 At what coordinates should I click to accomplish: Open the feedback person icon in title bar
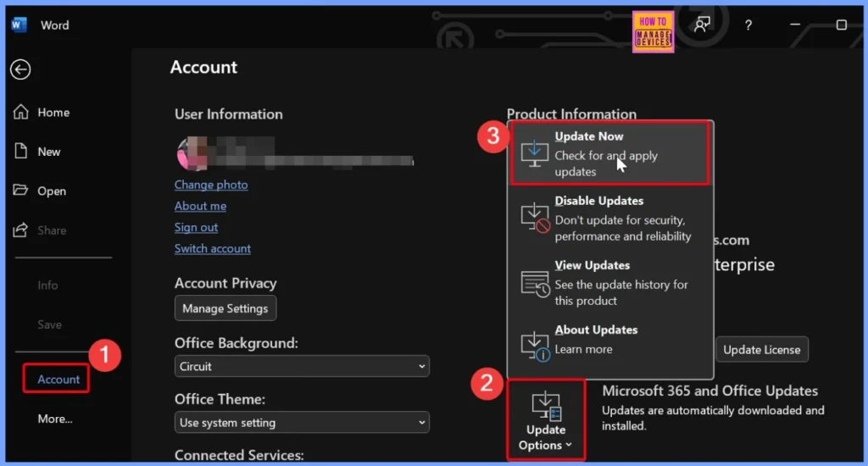coord(702,25)
